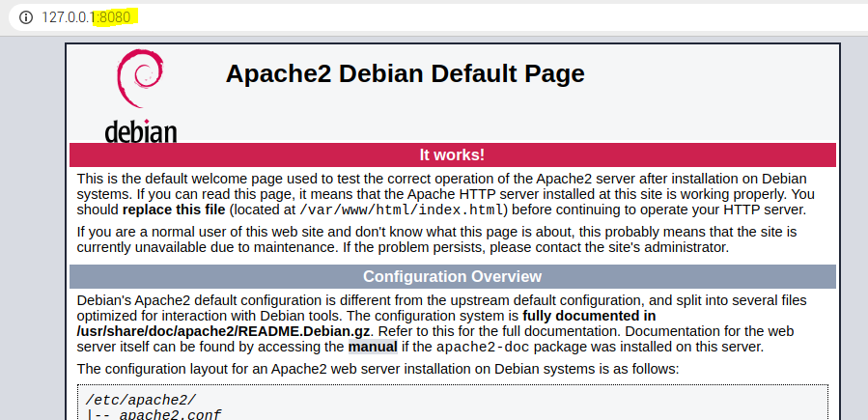Click the address bar showing 127.0.0.1:8080
This screenshot has width=868, height=420.
437,17
